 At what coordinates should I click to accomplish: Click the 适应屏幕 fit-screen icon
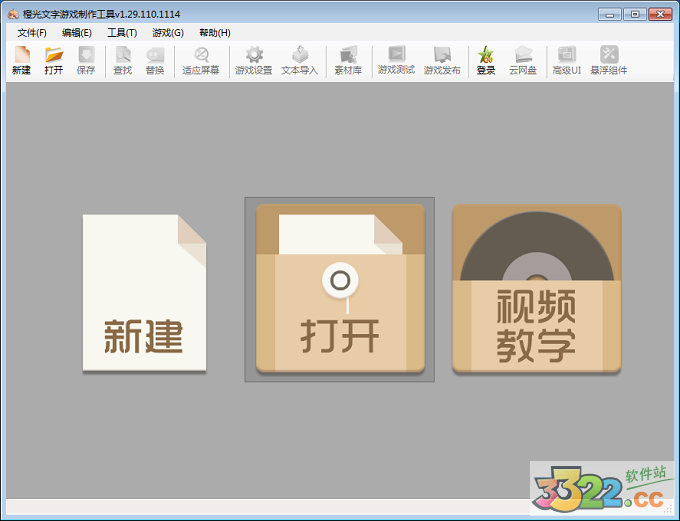[201, 60]
